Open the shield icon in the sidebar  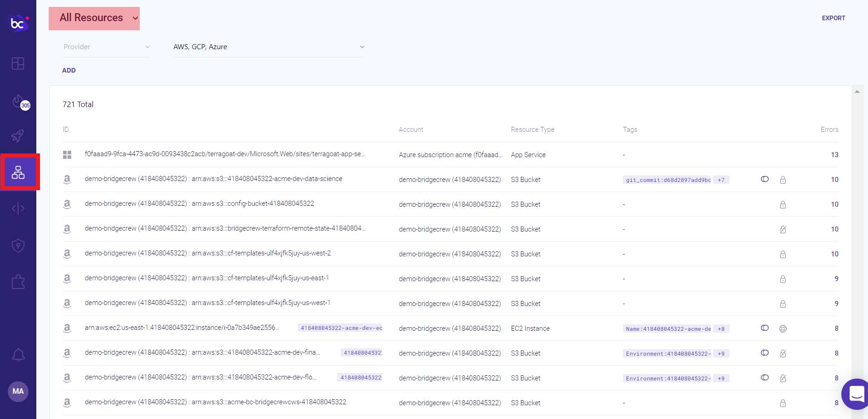tap(18, 245)
